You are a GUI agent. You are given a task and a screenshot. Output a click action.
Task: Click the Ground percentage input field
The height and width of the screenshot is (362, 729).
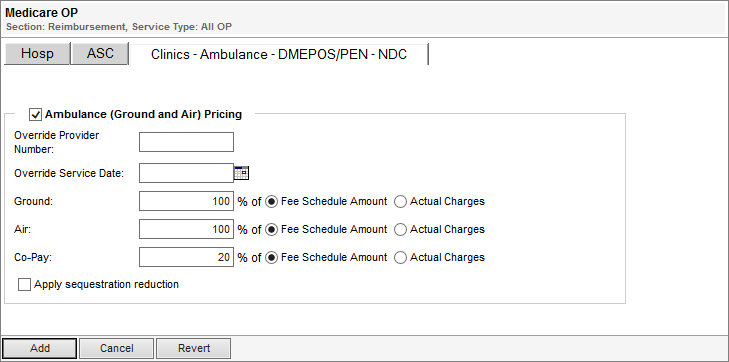[x=186, y=201]
